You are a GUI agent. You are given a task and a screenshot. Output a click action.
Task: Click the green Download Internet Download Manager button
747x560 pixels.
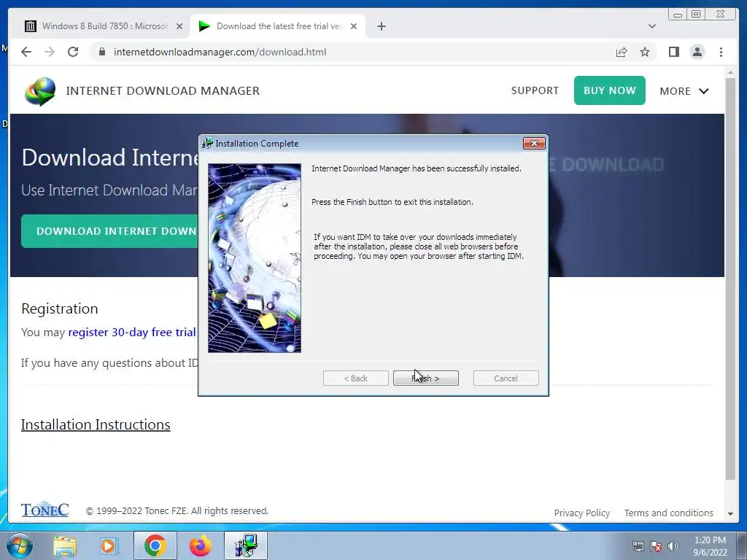(x=109, y=231)
